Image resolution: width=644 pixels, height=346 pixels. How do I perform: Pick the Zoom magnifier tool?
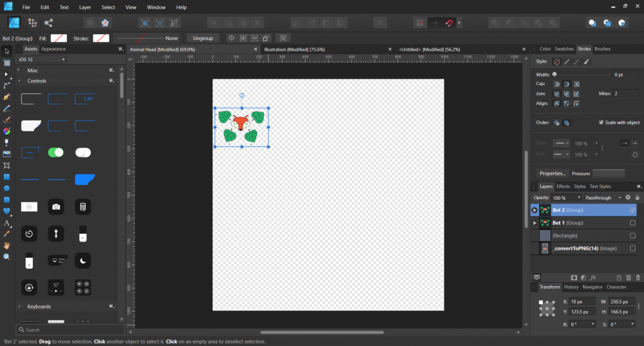(7, 256)
